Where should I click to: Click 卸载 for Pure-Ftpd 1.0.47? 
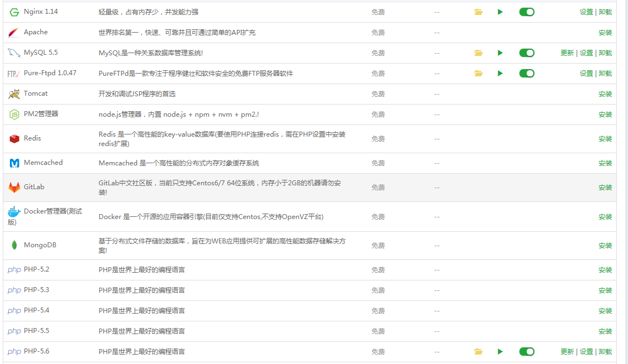click(605, 73)
